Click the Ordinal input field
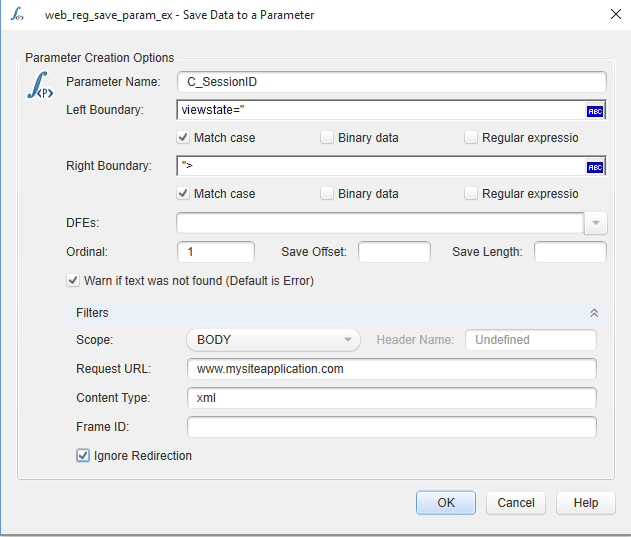This screenshot has height=537, width=631. pyautogui.click(x=215, y=252)
